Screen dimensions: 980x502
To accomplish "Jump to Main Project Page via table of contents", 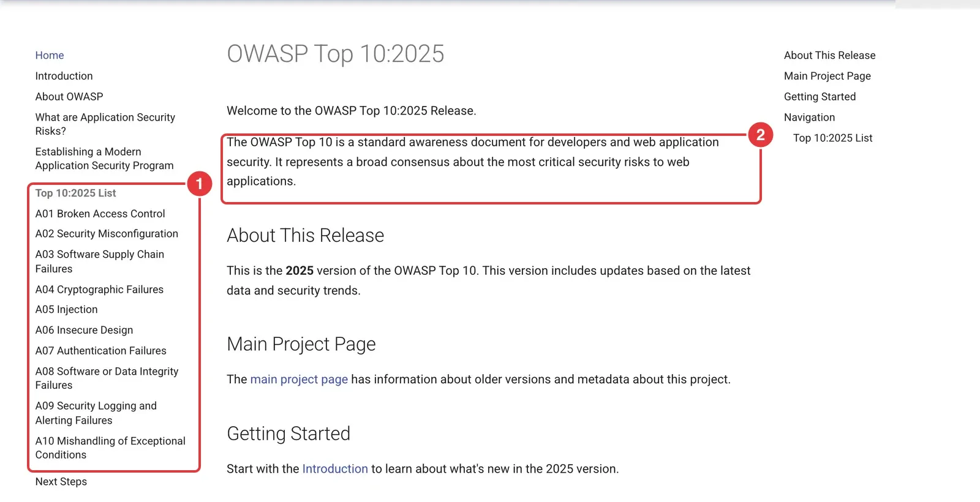I will click(x=827, y=76).
